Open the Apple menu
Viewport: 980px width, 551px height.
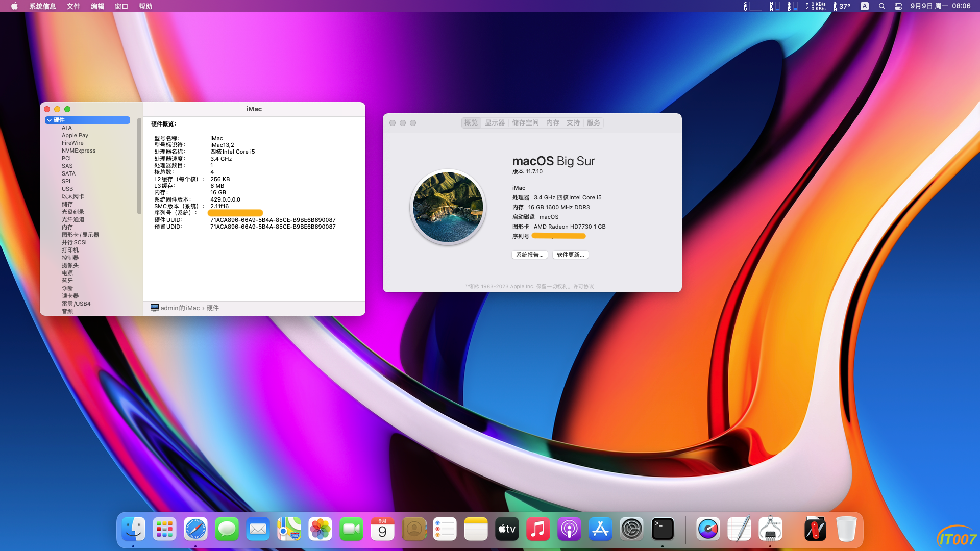(14, 6)
